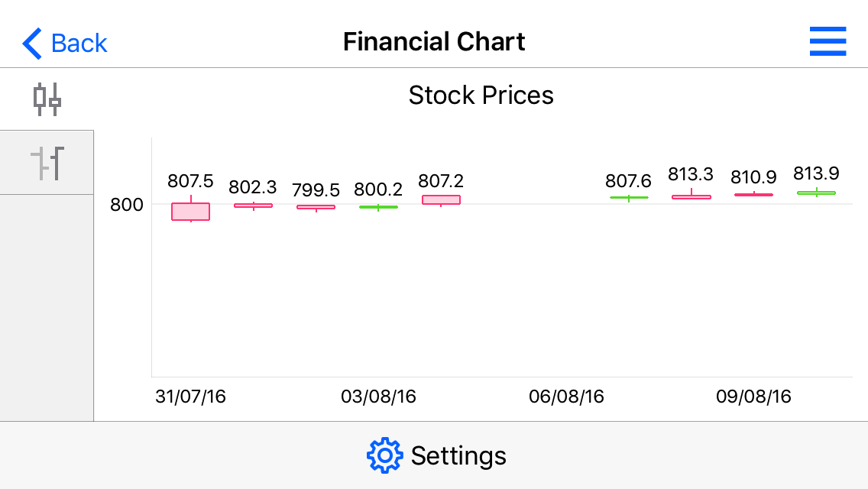This screenshot has height=489, width=868.
Task: Click the 06/08/16 axis label
Action: [x=565, y=397]
